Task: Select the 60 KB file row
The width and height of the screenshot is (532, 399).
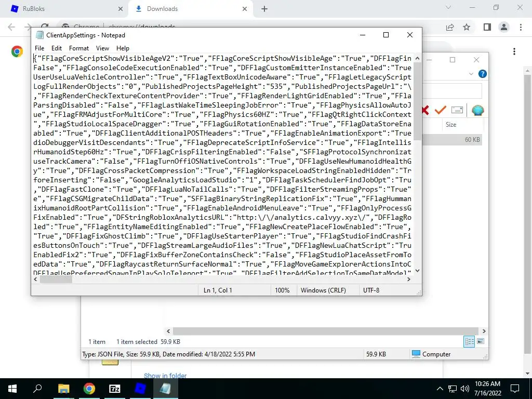Action: [x=452, y=139]
